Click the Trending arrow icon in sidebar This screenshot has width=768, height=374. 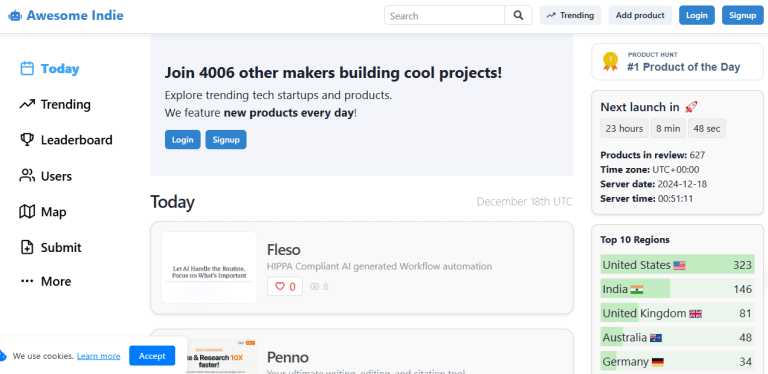point(27,104)
